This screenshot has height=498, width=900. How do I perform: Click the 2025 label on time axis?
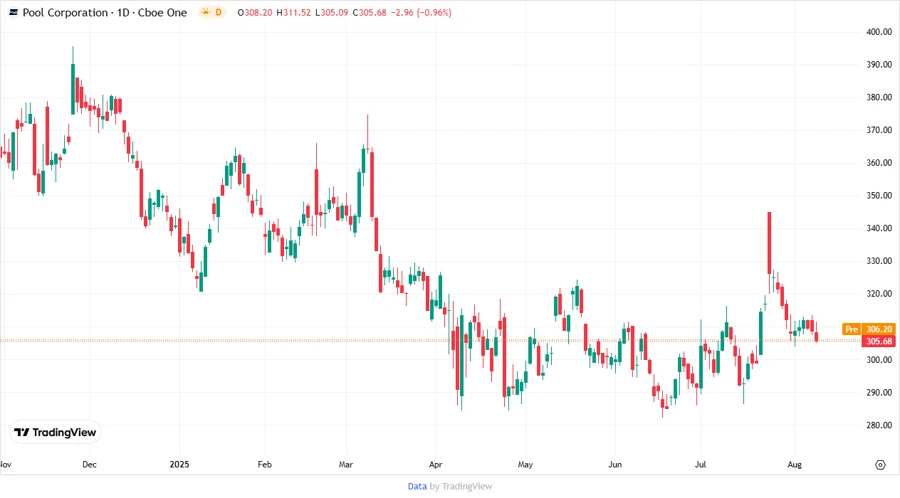(x=179, y=464)
